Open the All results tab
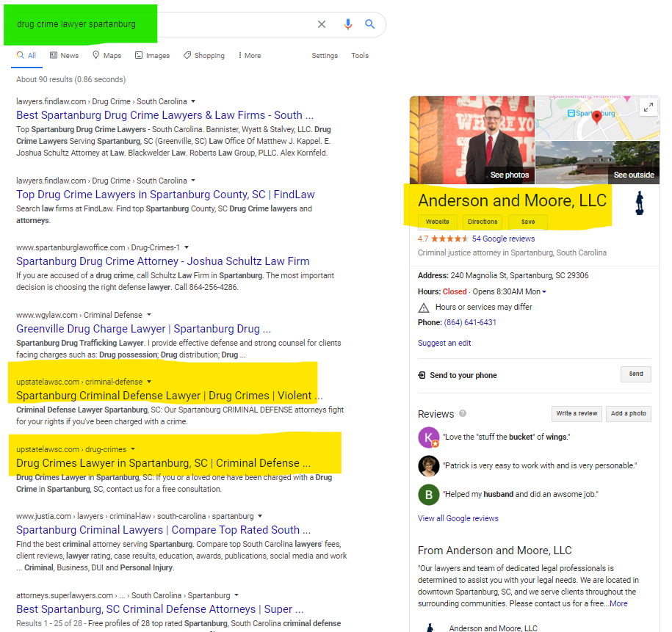Screen dimensions: 672x632 coord(26,55)
